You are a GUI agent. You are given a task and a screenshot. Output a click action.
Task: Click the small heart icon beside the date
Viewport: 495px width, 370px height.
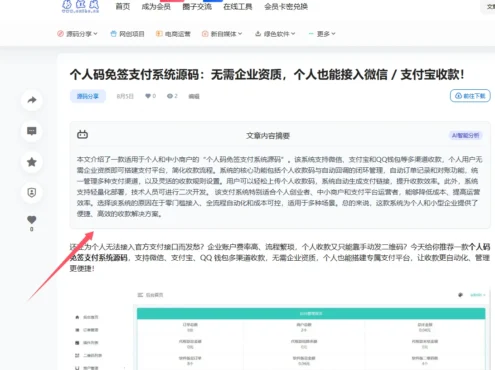click(148, 96)
